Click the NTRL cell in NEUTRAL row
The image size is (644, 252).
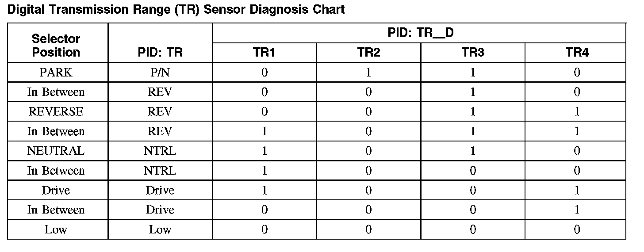[160, 151]
